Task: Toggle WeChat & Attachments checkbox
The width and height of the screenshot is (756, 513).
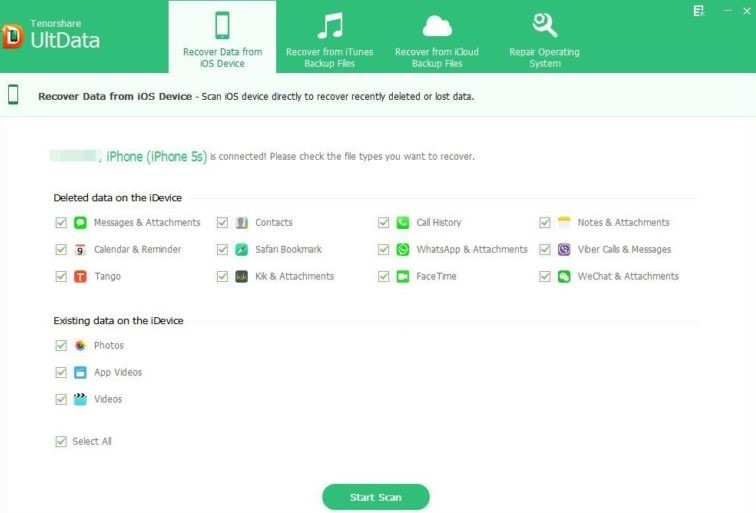Action: (x=545, y=277)
